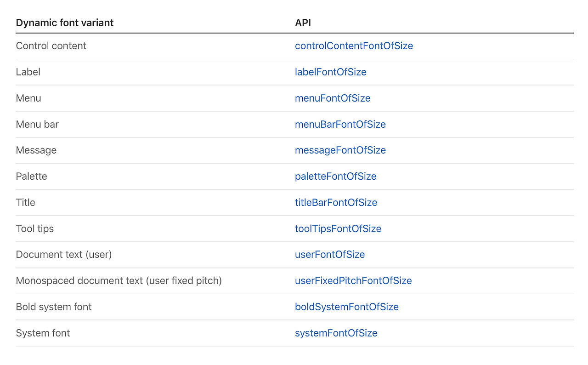
Task: Click the toolTipsFontOfSize API link
Action: (x=338, y=229)
